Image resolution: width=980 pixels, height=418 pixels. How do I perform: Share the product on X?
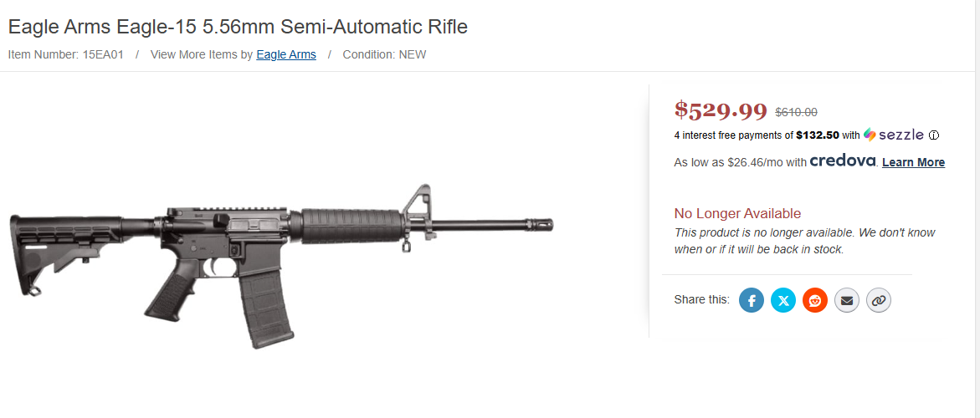point(783,299)
